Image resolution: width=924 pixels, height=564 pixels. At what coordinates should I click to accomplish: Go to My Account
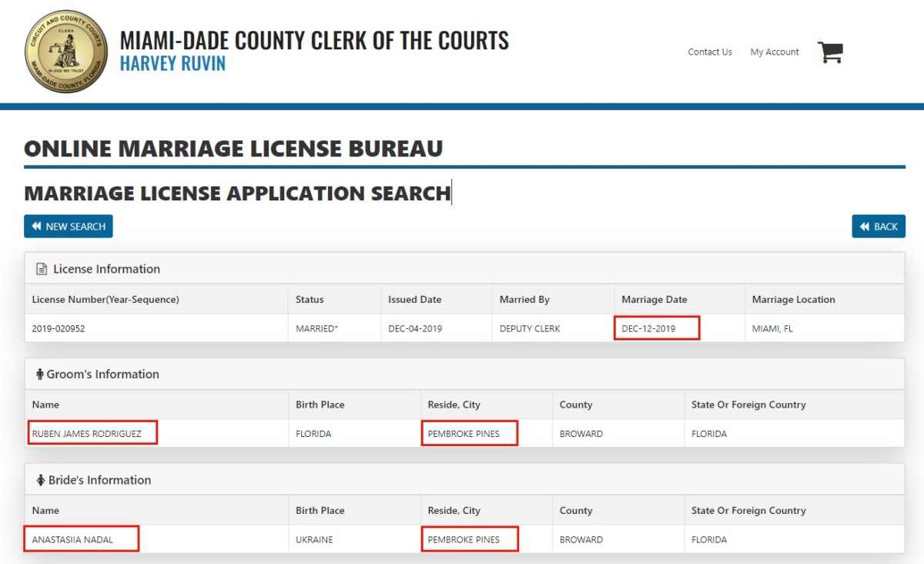click(774, 52)
